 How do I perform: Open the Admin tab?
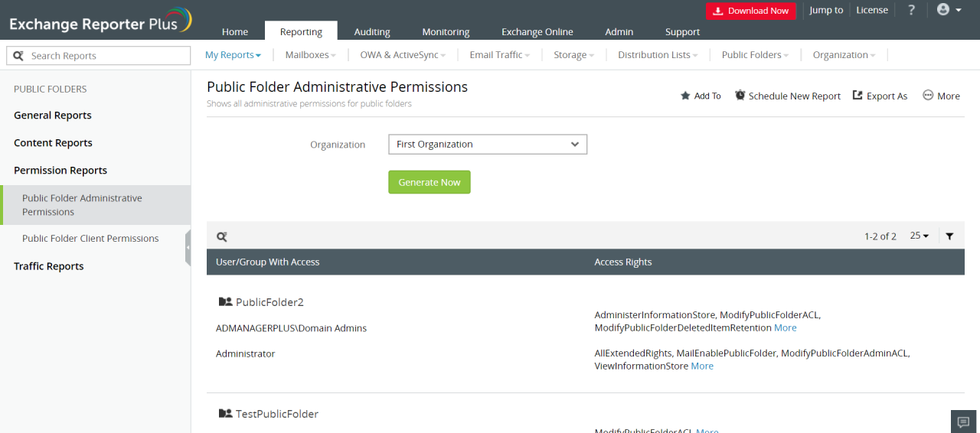(x=619, y=31)
